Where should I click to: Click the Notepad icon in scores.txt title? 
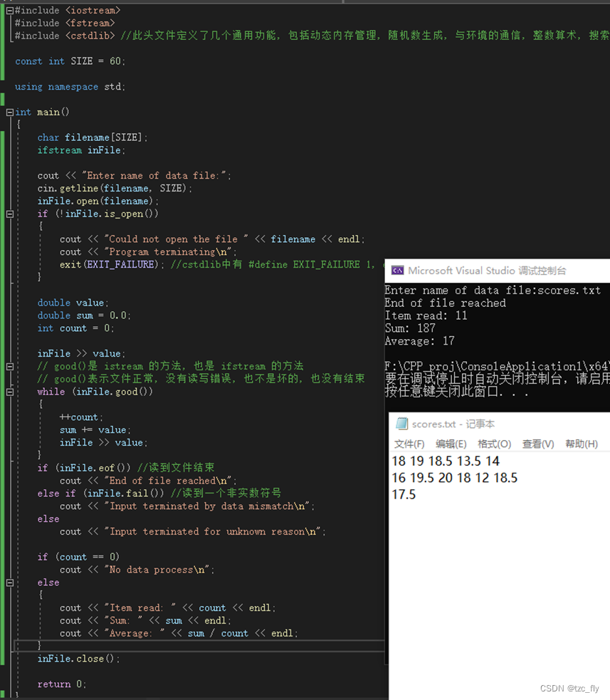coord(401,424)
